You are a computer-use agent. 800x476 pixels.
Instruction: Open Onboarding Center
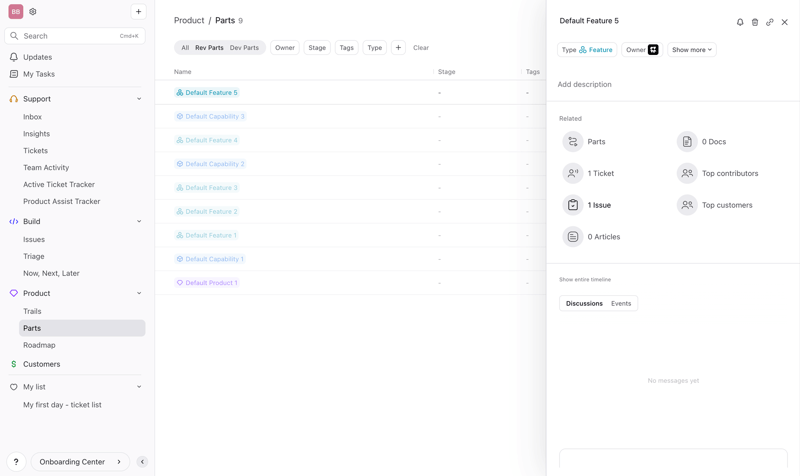pos(81,462)
